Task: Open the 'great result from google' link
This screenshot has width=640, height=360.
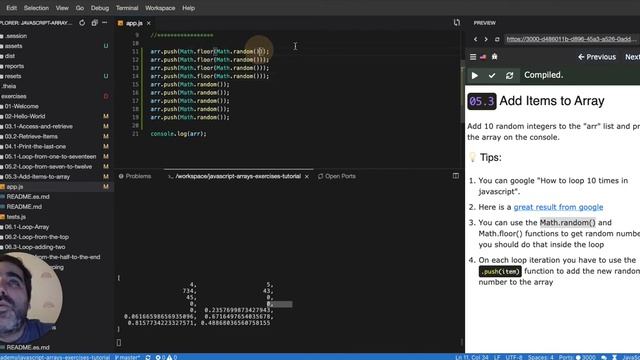Action: point(558,207)
